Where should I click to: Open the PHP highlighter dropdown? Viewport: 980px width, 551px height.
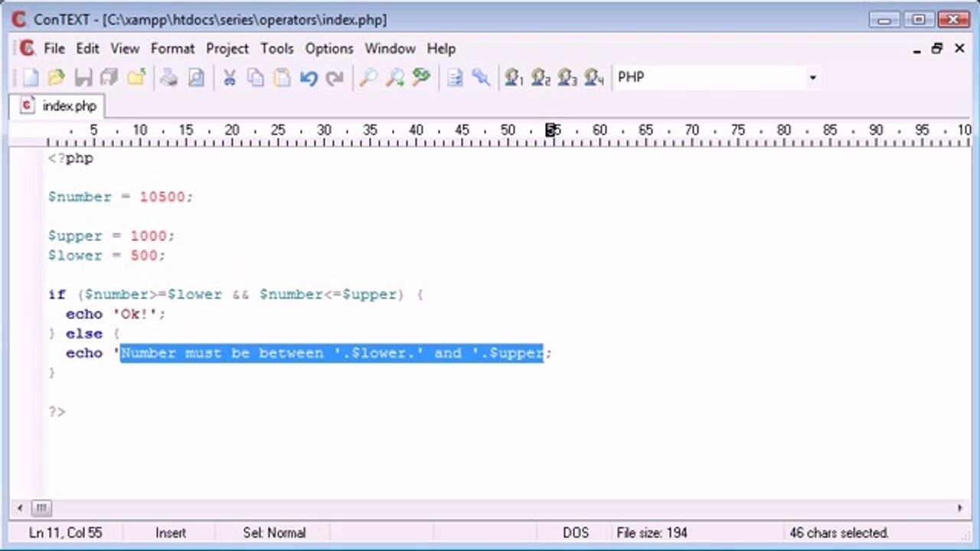[x=812, y=77]
